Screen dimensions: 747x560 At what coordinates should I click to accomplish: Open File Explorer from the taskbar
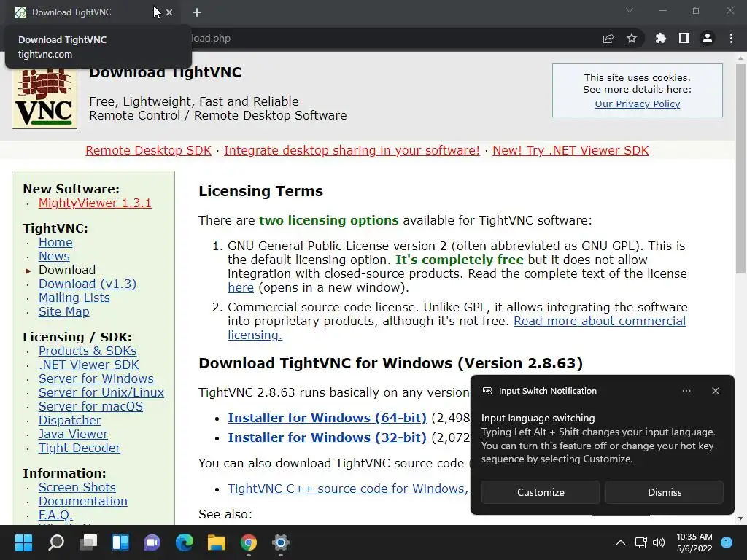click(x=216, y=542)
